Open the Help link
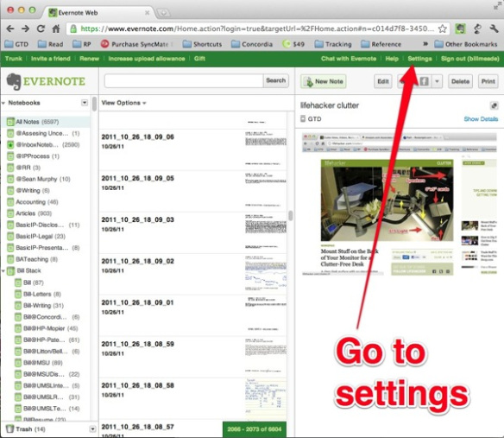This screenshot has height=438, width=504. coord(392,59)
